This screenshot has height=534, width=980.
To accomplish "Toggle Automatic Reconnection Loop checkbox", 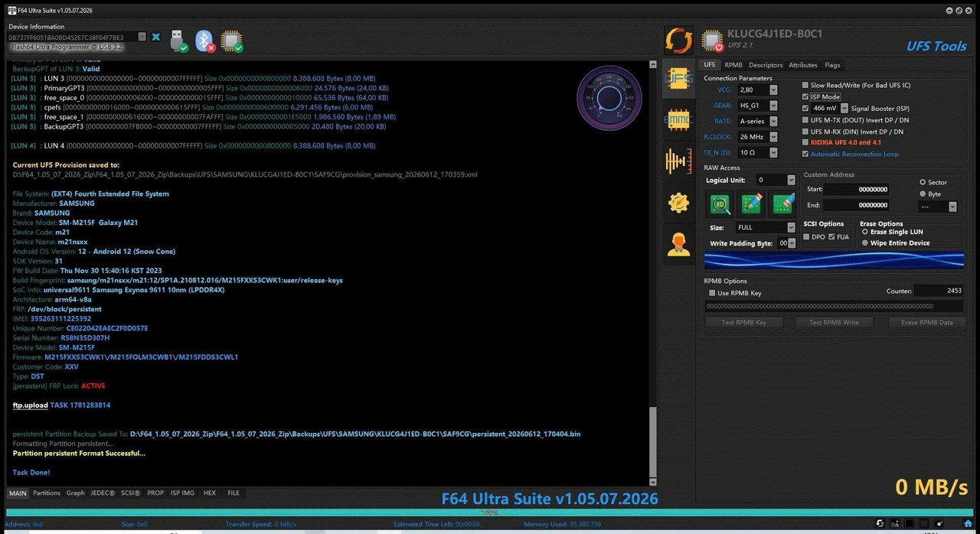I will pos(805,154).
